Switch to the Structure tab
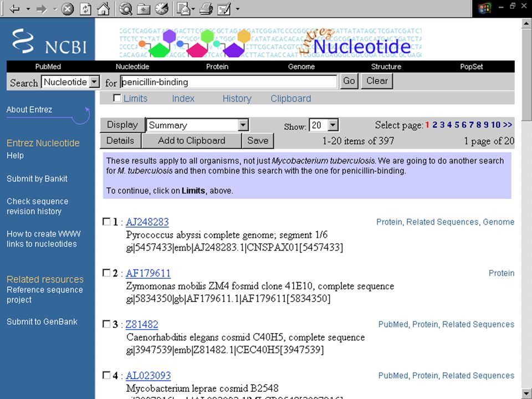The width and height of the screenshot is (532, 399). (x=386, y=66)
